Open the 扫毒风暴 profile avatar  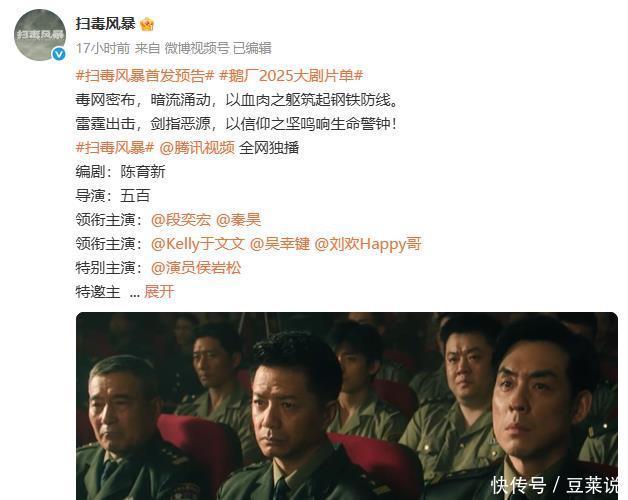[x=40, y=35]
